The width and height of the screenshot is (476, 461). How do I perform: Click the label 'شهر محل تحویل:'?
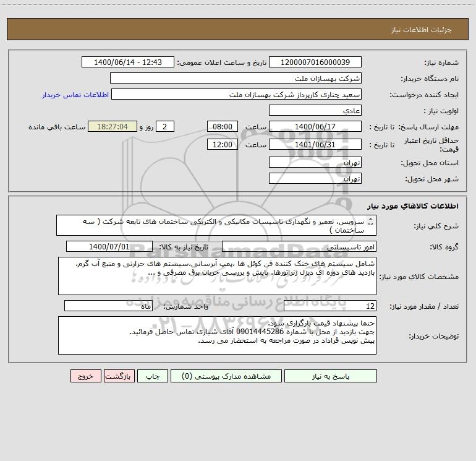(432, 179)
